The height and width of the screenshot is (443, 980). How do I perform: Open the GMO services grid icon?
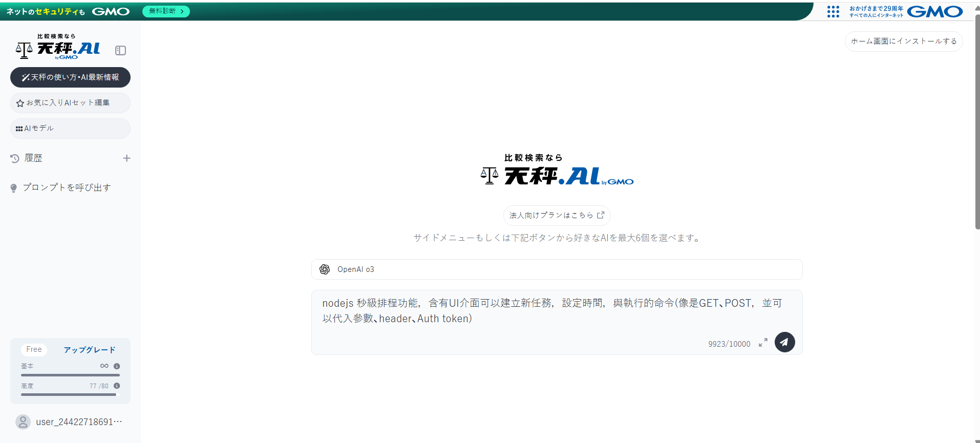833,12
